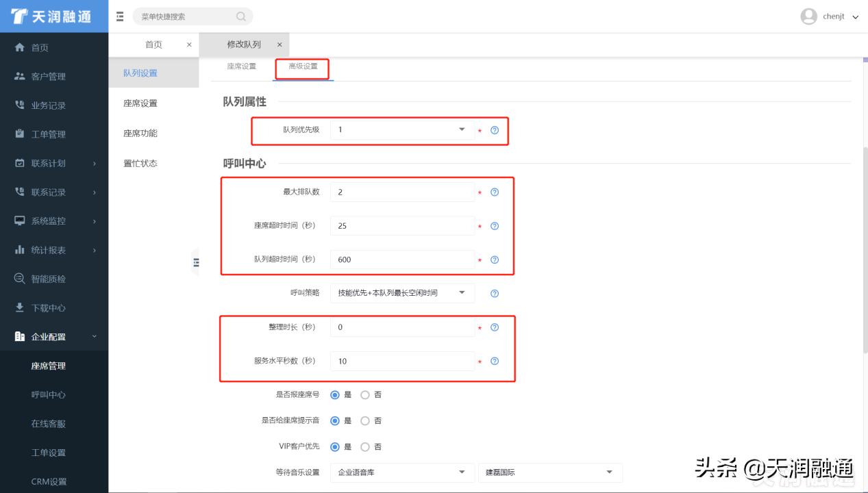
Task: Open the 呼叫策略 dropdown
Action: [x=402, y=293]
